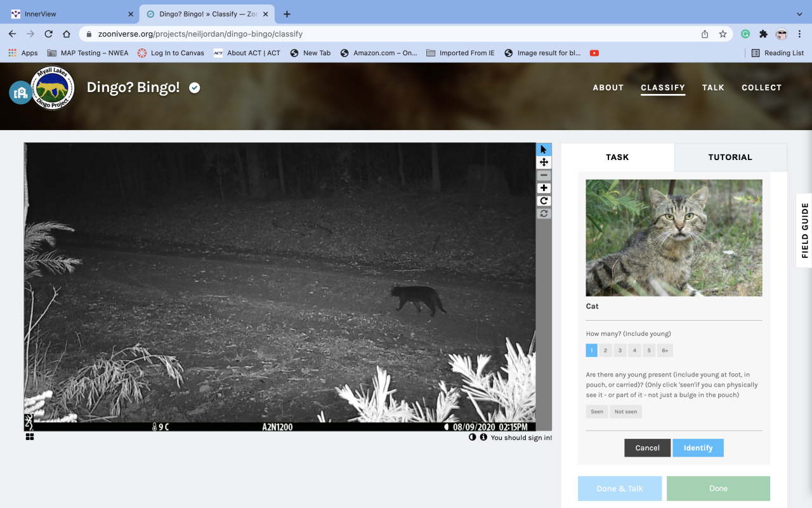Open MAP Testing – NWEA bookmark folder

pyautogui.click(x=88, y=53)
